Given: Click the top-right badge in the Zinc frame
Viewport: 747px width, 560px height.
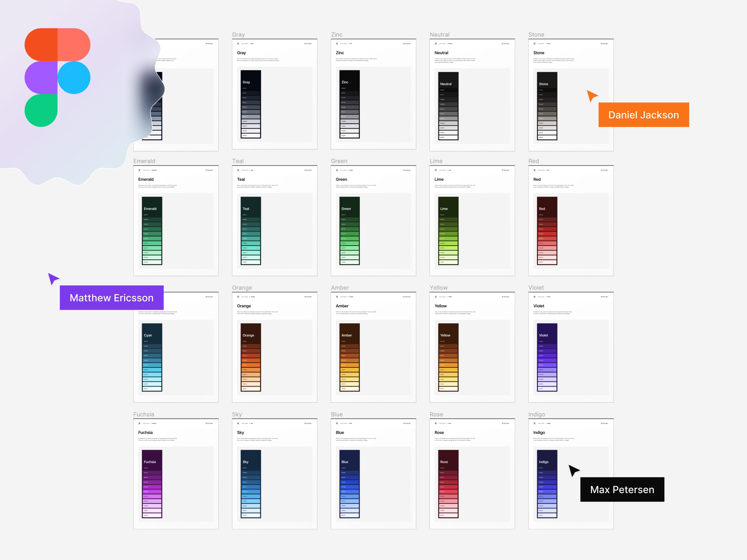Looking at the screenshot, I should [407, 44].
